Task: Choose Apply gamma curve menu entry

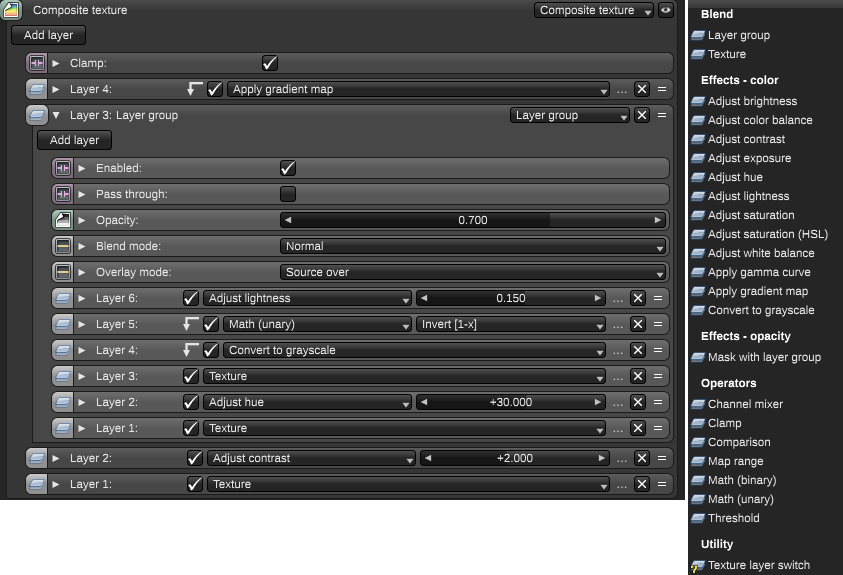Action: point(759,272)
